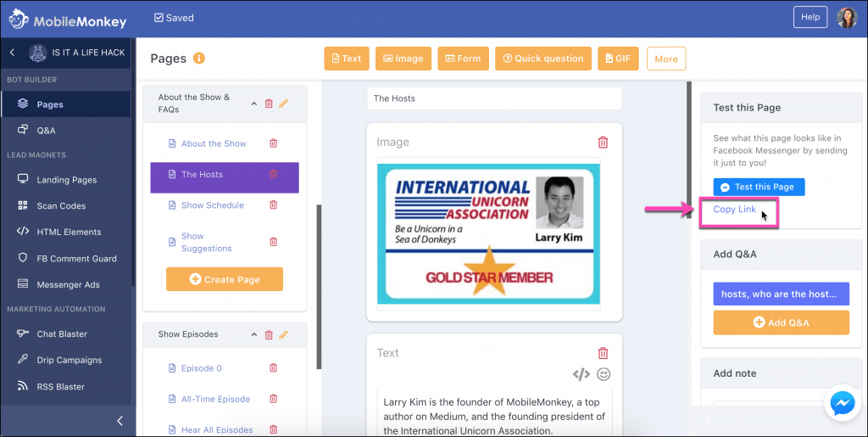The width and height of the screenshot is (868, 437).
Task: Add a Quick question widget
Action: [x=543, y=59]
